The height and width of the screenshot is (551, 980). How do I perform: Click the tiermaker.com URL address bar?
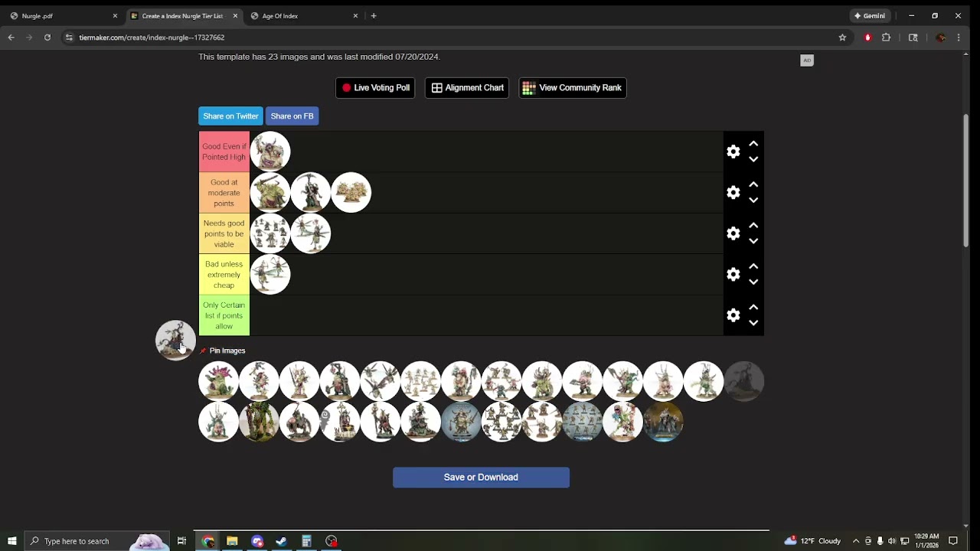(x=452, y=37)
